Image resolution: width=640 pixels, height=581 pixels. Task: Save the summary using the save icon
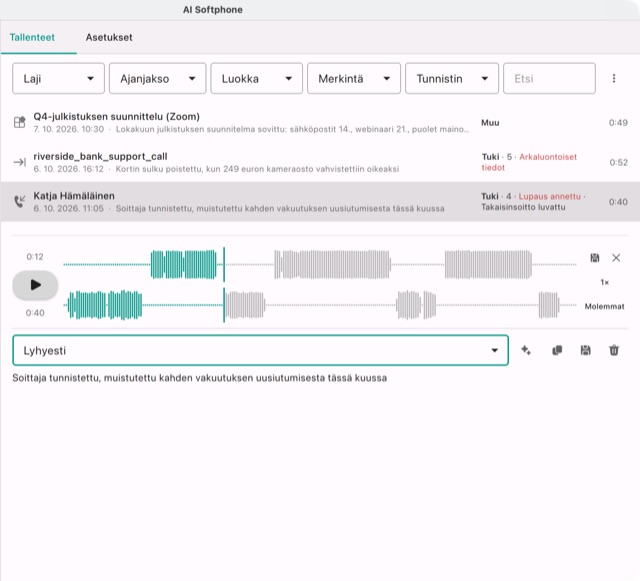point(586,350)
